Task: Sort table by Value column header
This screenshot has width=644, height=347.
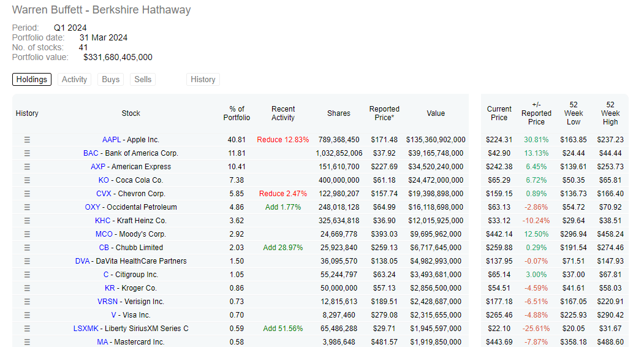Action: tap(436, 113)
